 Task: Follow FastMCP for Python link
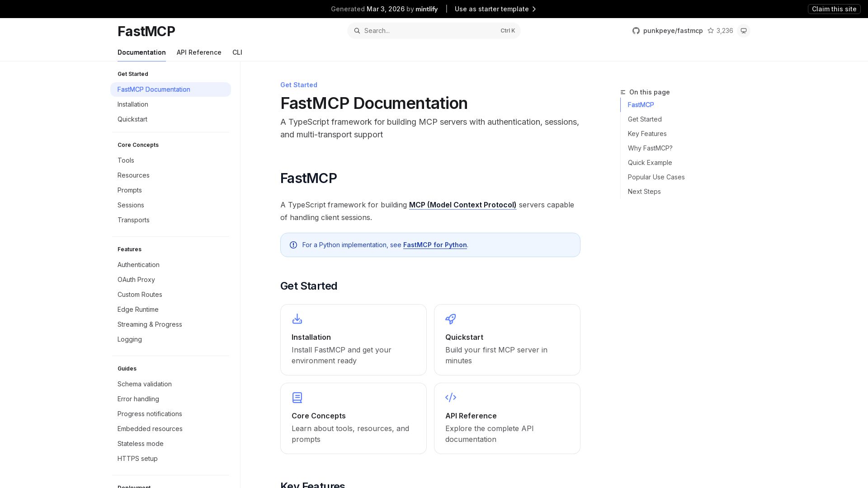435,245
